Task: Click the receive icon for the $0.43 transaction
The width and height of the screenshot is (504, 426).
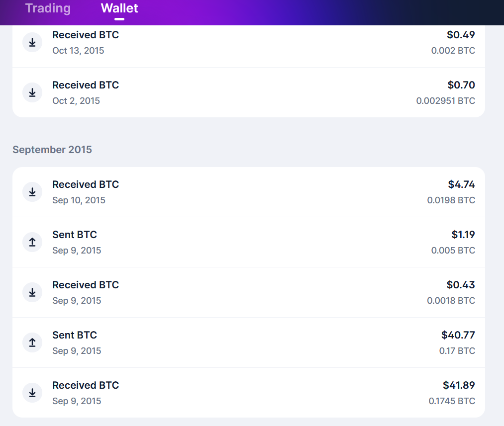Action: pos(32,292)
